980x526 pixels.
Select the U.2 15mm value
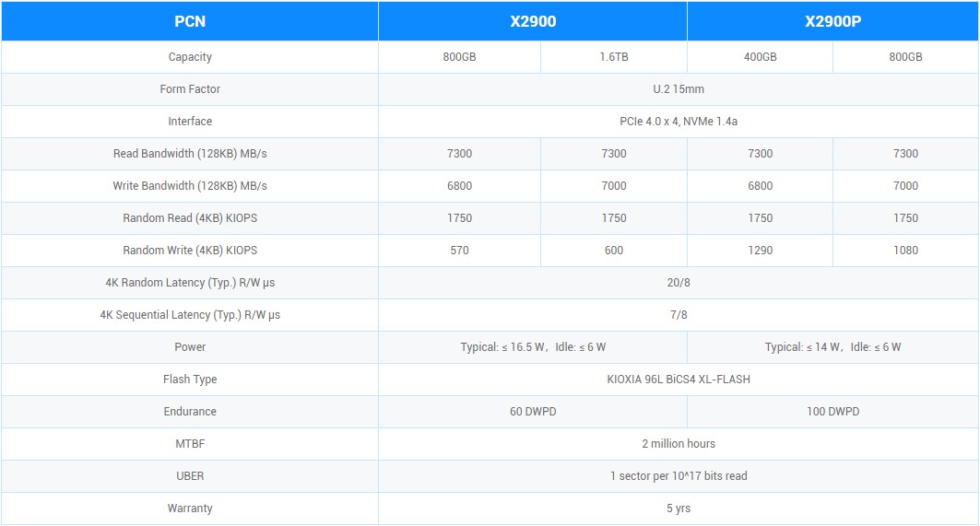tap(679, 89)
